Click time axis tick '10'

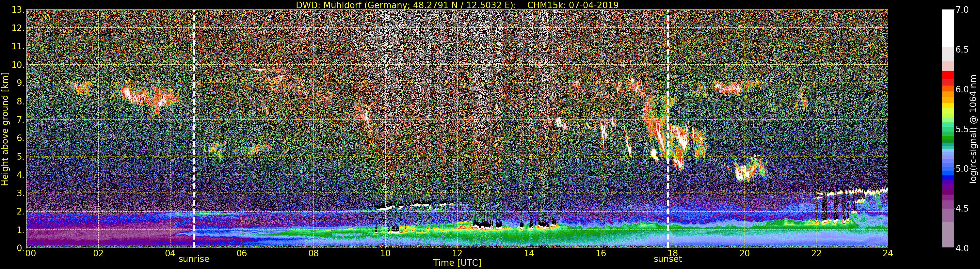(385, 253)
